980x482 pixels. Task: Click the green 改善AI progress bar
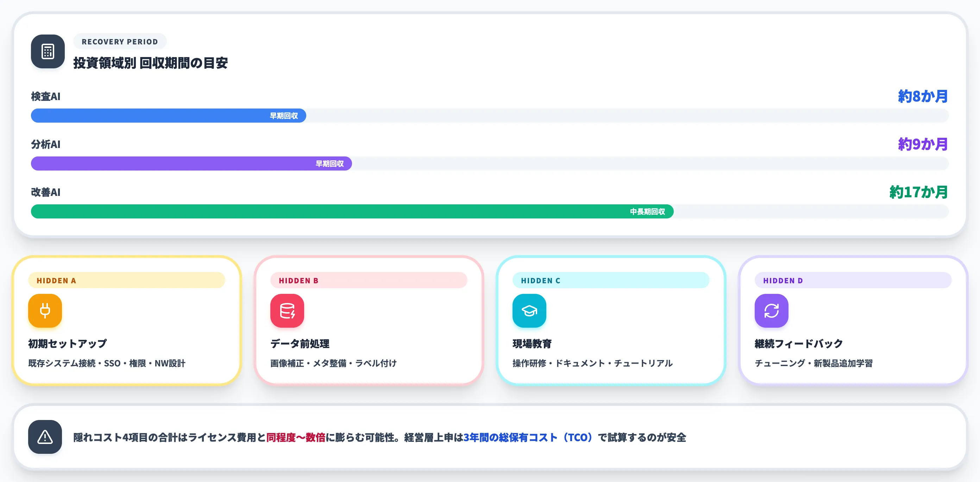pos(352,211)
